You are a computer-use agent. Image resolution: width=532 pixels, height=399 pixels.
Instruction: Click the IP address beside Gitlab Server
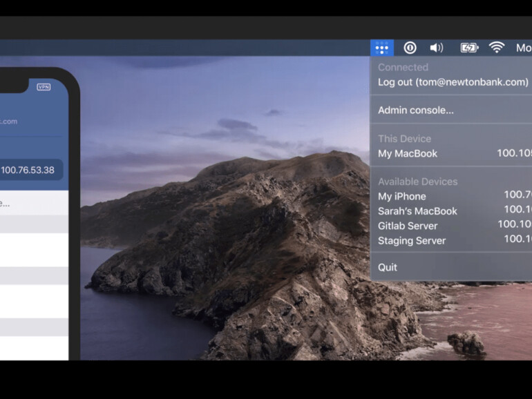515,224
